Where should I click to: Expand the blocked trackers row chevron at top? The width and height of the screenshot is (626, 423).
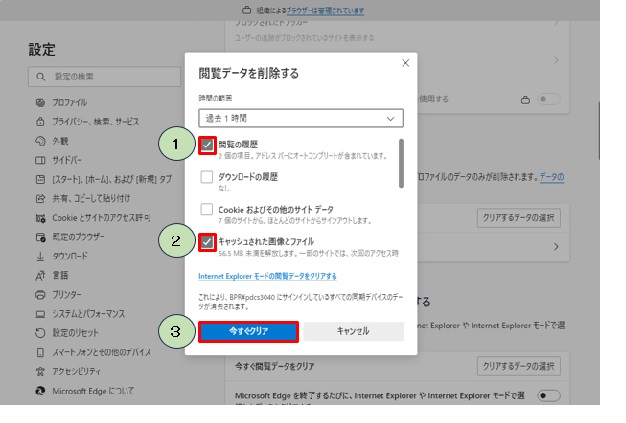point(556,23)
